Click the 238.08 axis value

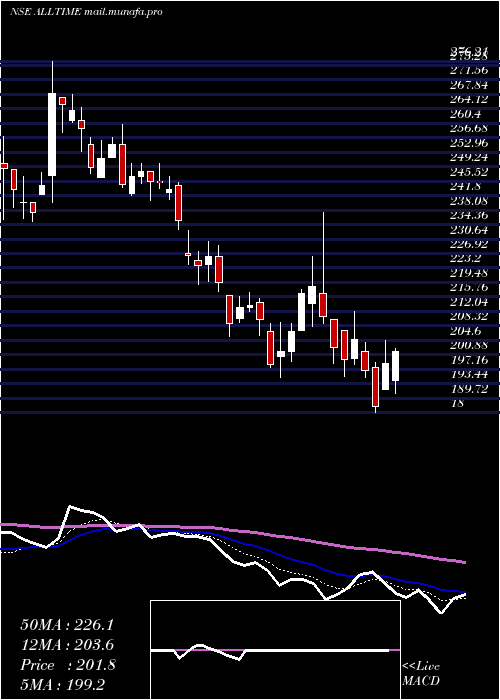(469, 201)
